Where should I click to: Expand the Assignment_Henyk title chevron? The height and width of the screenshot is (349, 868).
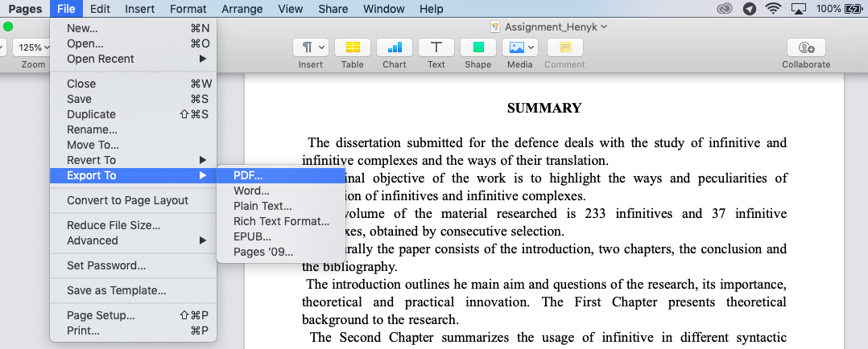tap(603, 27)
